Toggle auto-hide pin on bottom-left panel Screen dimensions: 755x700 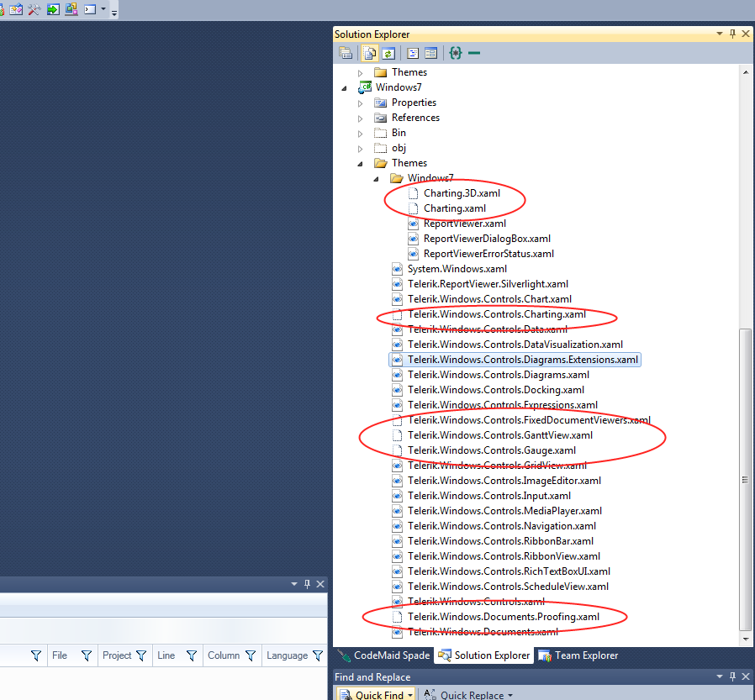(307, 584)
